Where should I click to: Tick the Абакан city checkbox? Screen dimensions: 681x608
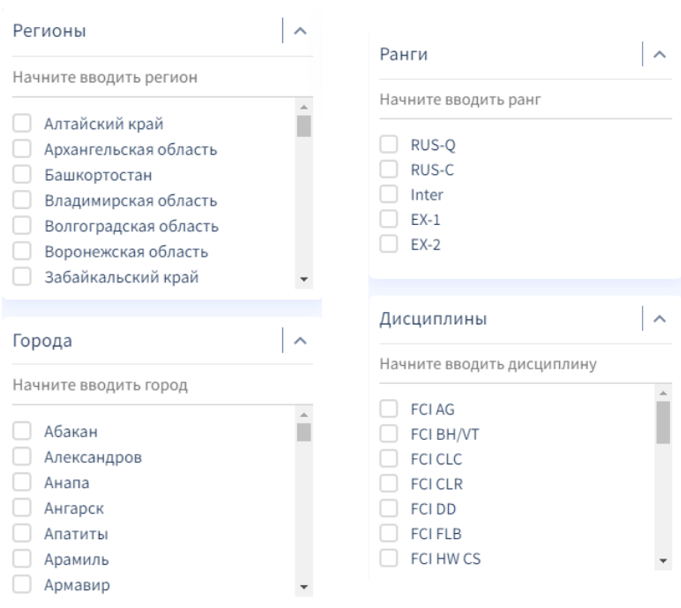coord(21,433)
